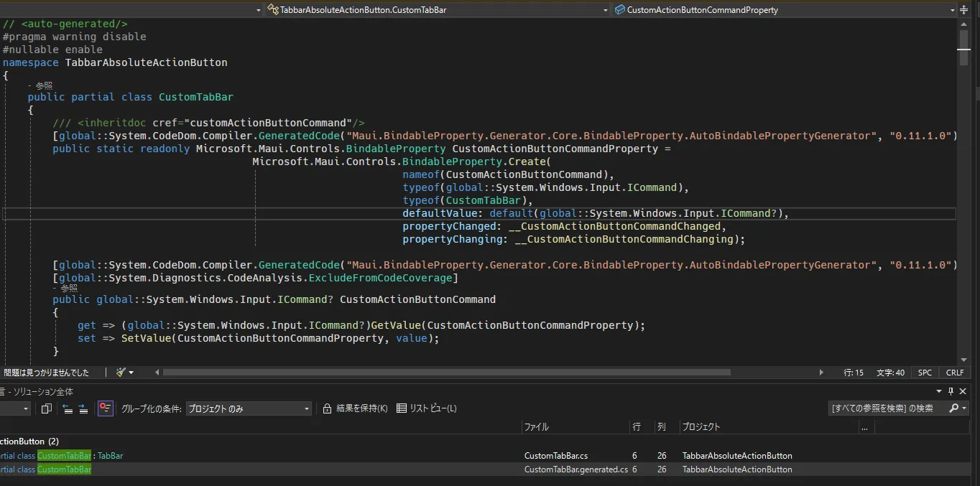Toggle the highlighted filter button with red dot
This screenshot has width=980, height=486.
point(106,408)
